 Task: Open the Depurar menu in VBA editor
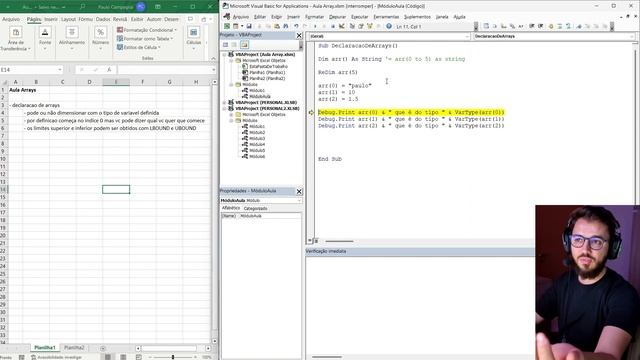click(x=337, y=17)
